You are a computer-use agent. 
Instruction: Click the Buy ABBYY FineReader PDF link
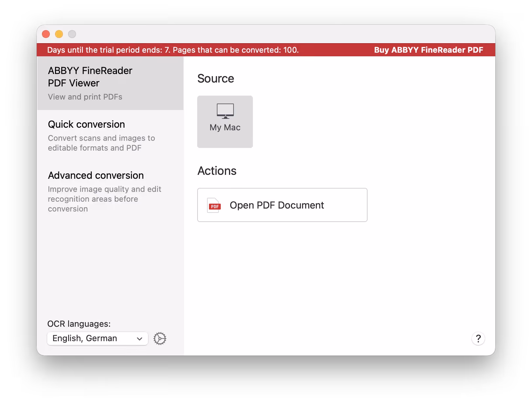428,50
